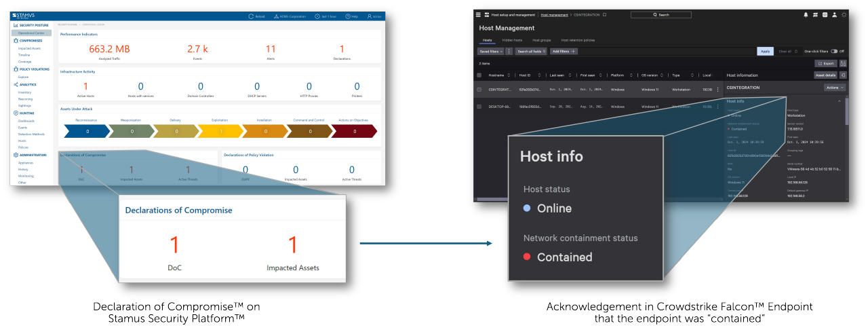Viewport: 868px width, 332px height.
Task: Open the Saved filters dropdown
Action: (x=490, y=51)
